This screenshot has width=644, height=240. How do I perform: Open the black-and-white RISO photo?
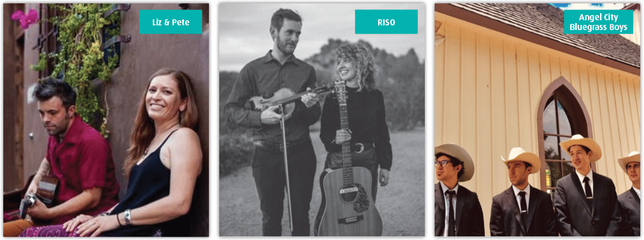coord(322,120)
